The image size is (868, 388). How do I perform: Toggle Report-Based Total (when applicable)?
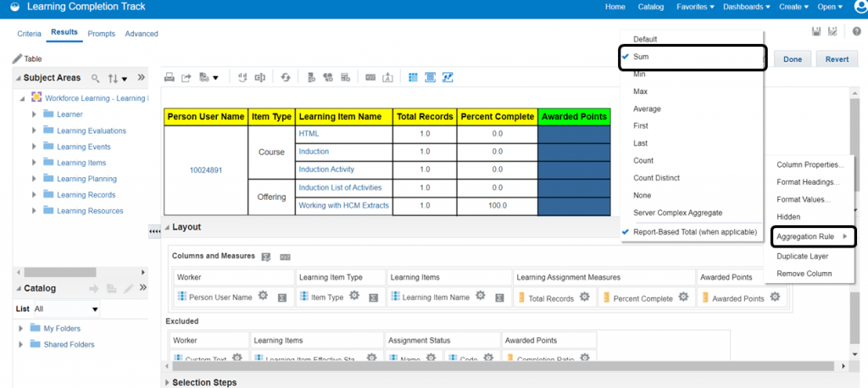point(692,232)
